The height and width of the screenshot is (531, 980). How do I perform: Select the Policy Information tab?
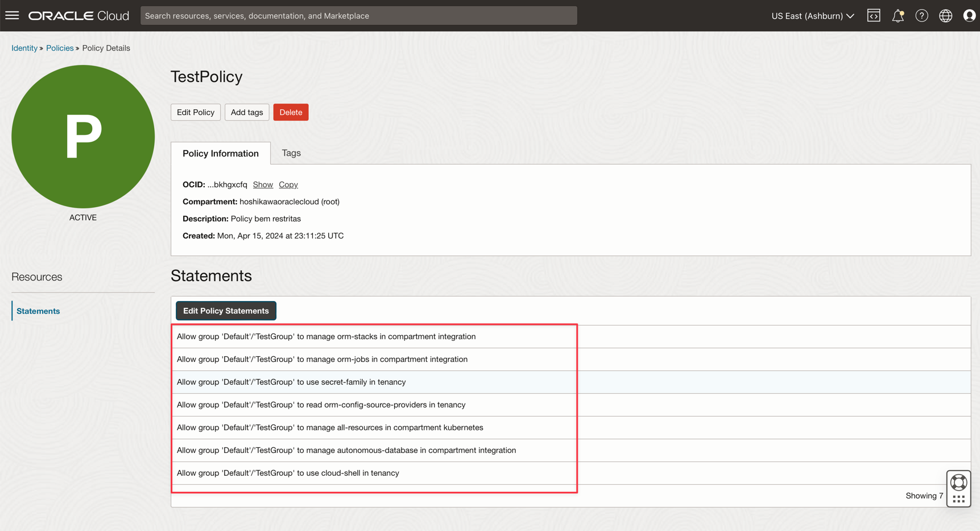click(x=221, y=153)
